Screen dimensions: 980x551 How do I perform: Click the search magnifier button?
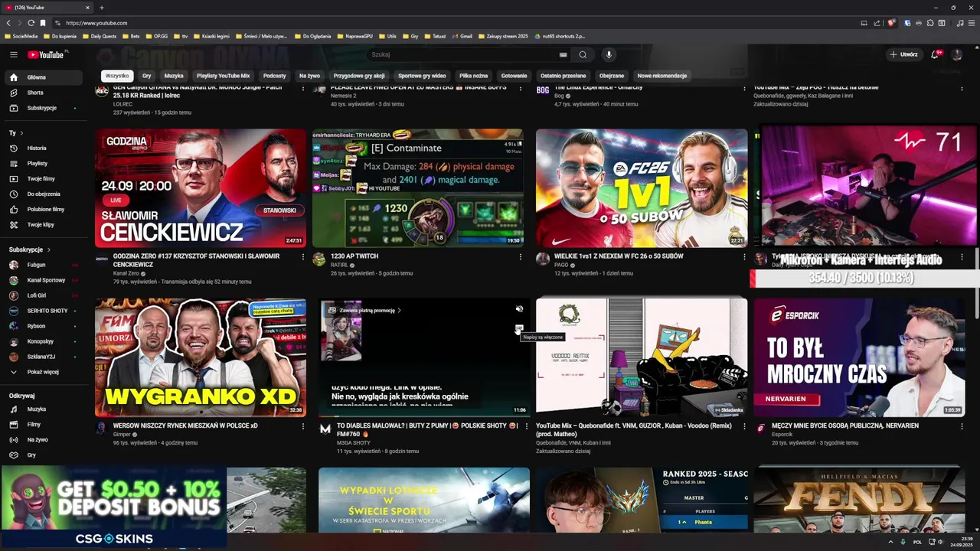click(x=583, y=54)
